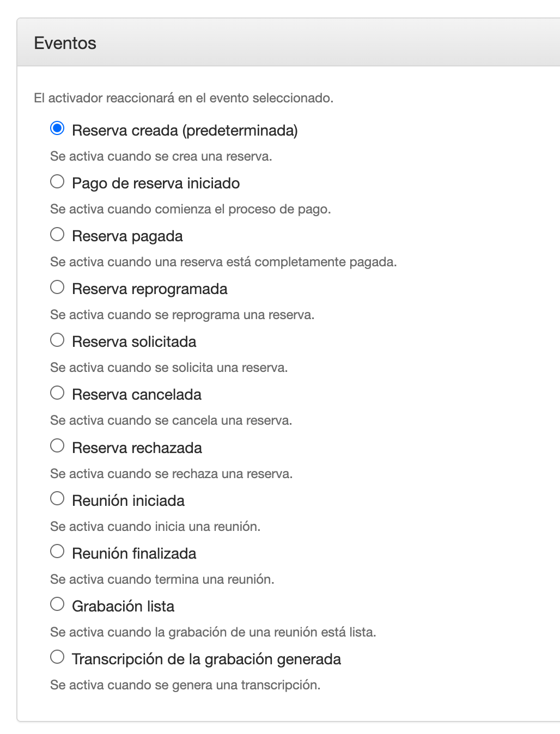Click the 'Reunión finalizada' label text

tap(134, 554)
